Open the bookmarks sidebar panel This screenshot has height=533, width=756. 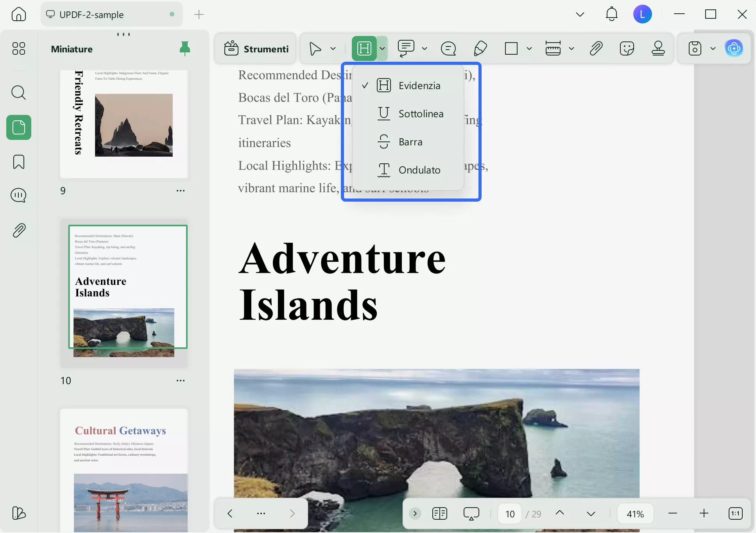point(18,161)
